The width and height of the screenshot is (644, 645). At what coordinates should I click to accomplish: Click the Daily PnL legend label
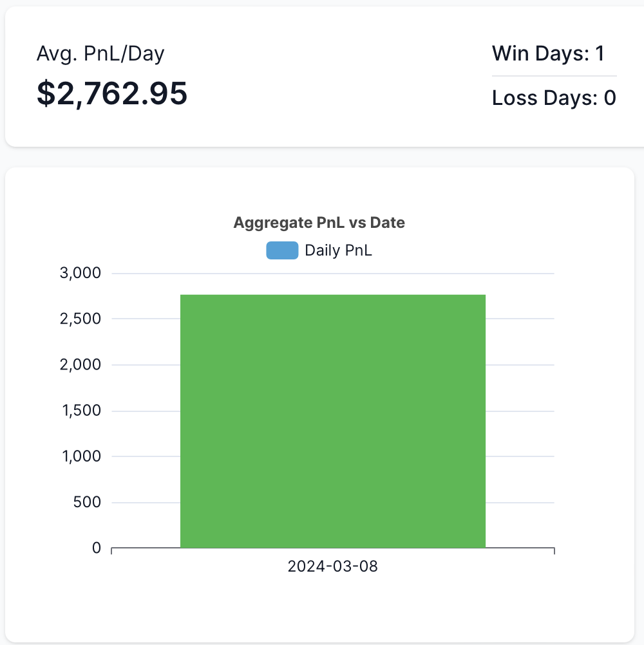click(x=338, y=250)
